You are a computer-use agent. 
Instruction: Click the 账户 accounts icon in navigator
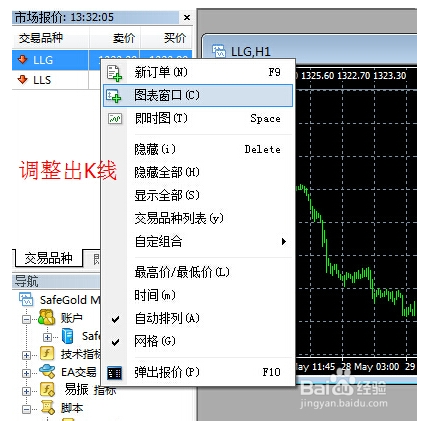46,317
